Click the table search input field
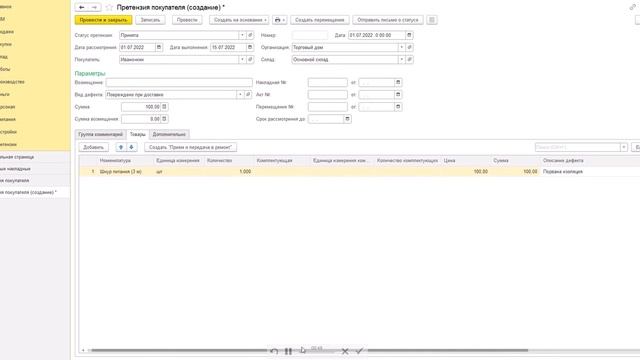Viewport: 640px width, 360px height. coord(578,147)
